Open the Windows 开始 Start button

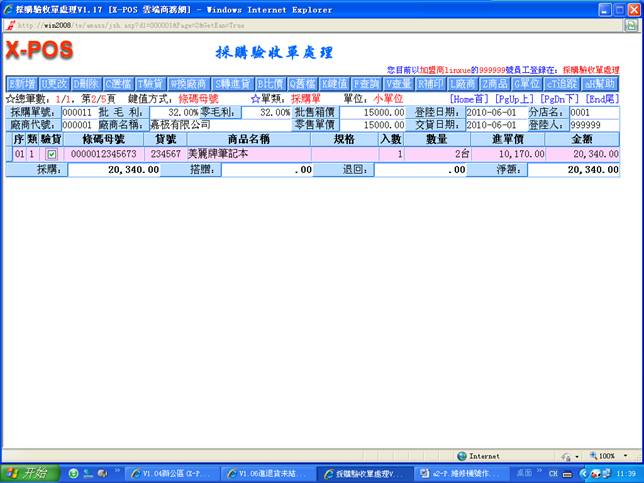point(29,473)
